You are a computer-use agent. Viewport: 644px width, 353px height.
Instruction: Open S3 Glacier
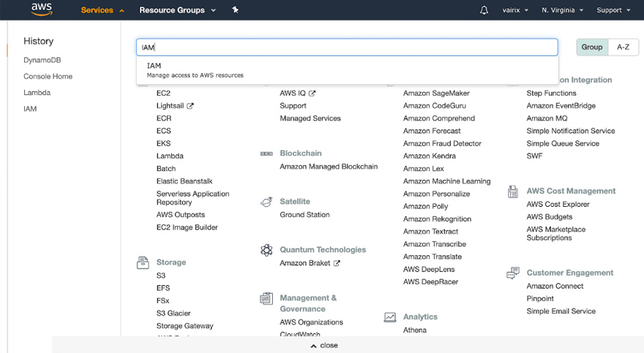click(173, 314)
